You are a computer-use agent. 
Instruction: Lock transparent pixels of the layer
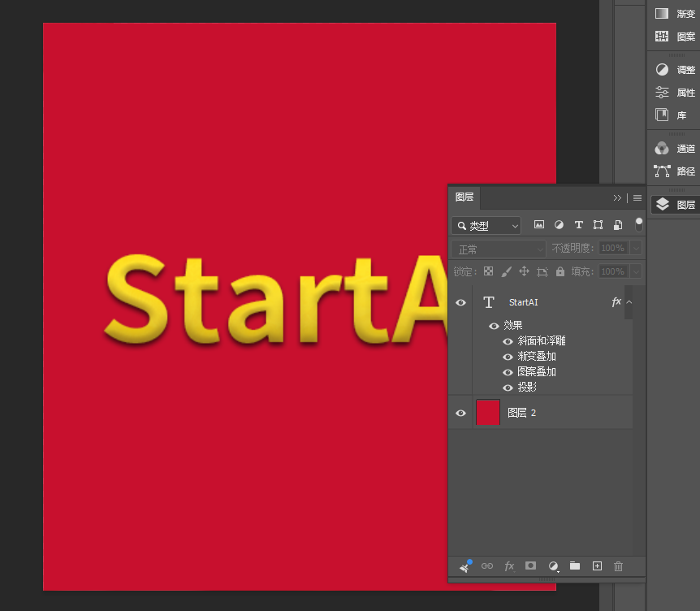tap(488, 271)
